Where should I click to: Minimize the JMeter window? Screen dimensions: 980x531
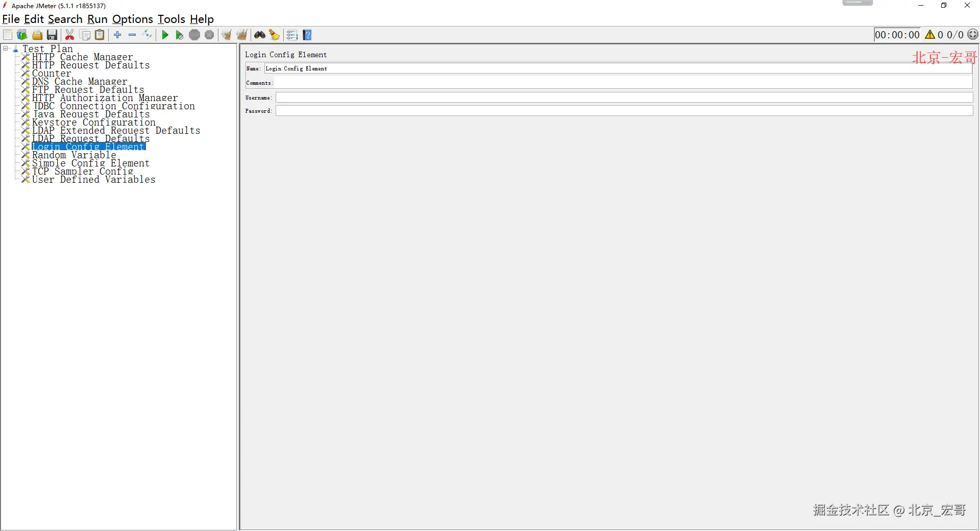pos(921,6)
